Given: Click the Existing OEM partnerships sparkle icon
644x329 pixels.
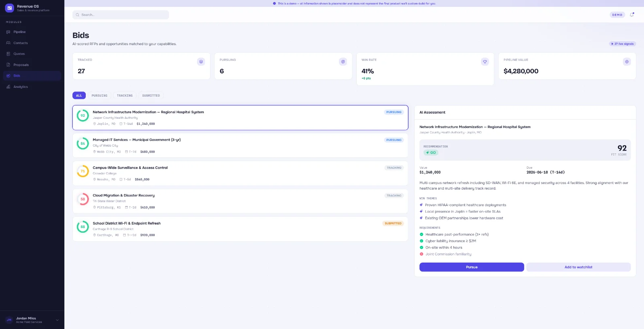Looking at the screenshot, I should tap(421, 218).
